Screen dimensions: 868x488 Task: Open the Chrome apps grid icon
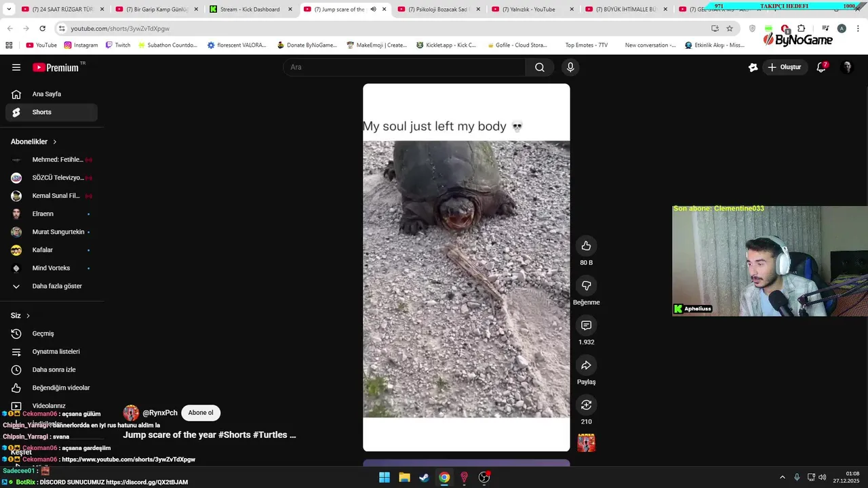9,45
